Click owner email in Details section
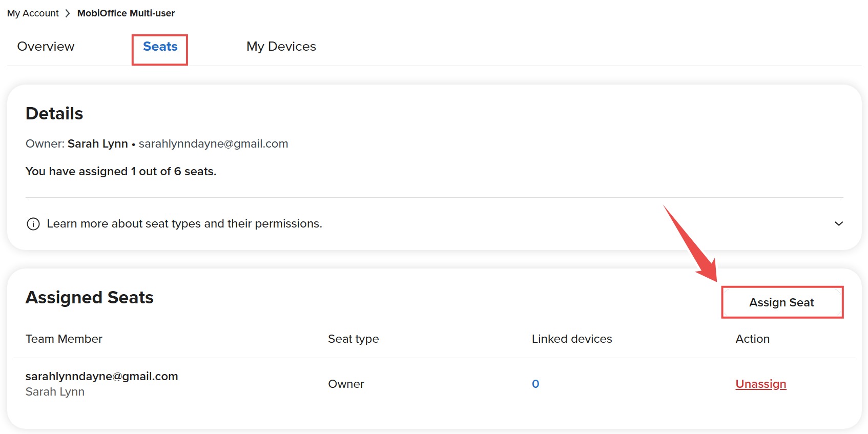 tap(214, 144)
